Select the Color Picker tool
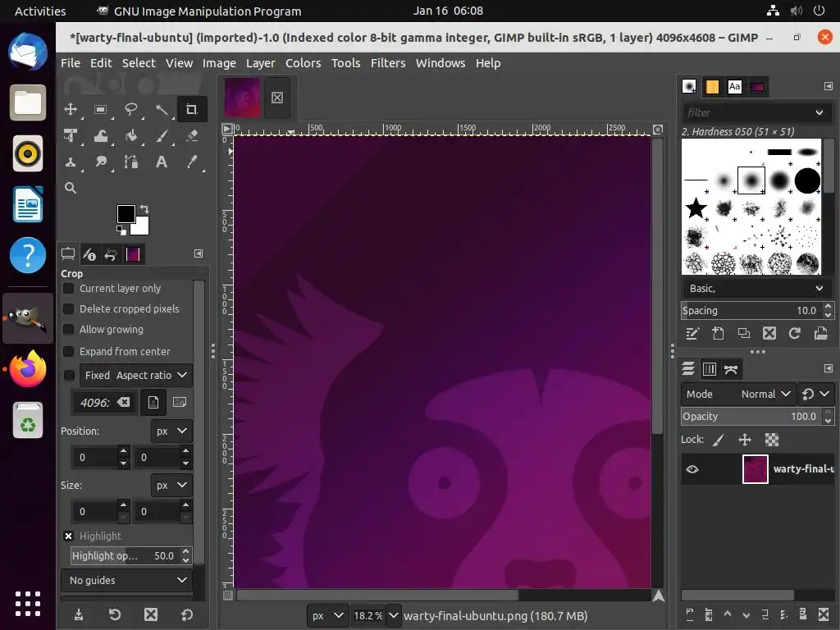Screen dimensions: 840x630 coord(192,162)
